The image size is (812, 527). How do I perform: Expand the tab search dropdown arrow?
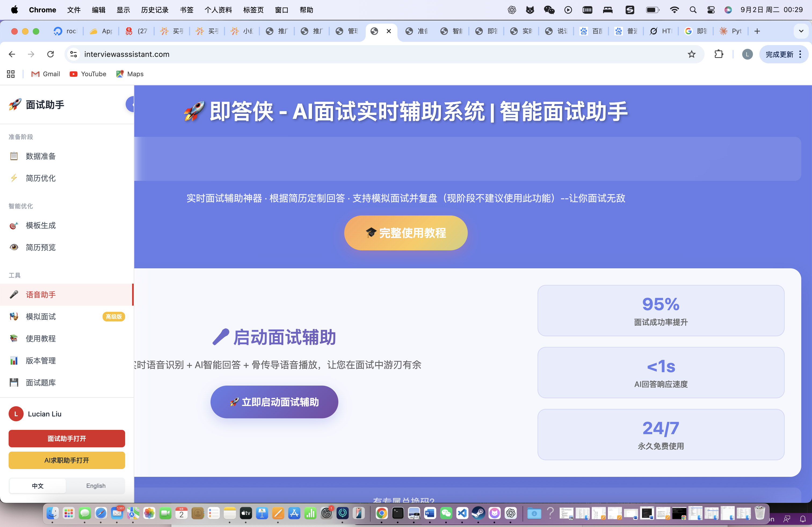click(x=801, y=31)
